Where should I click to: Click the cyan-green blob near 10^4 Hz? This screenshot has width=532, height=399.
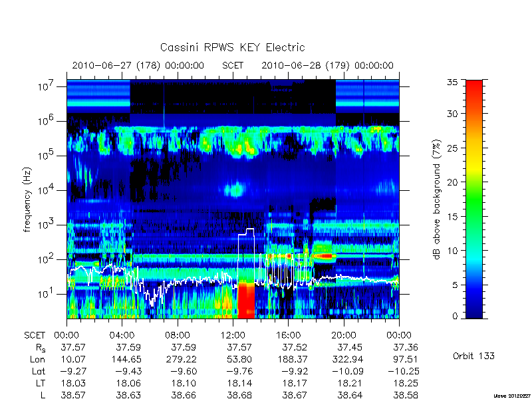pos(235,190)
